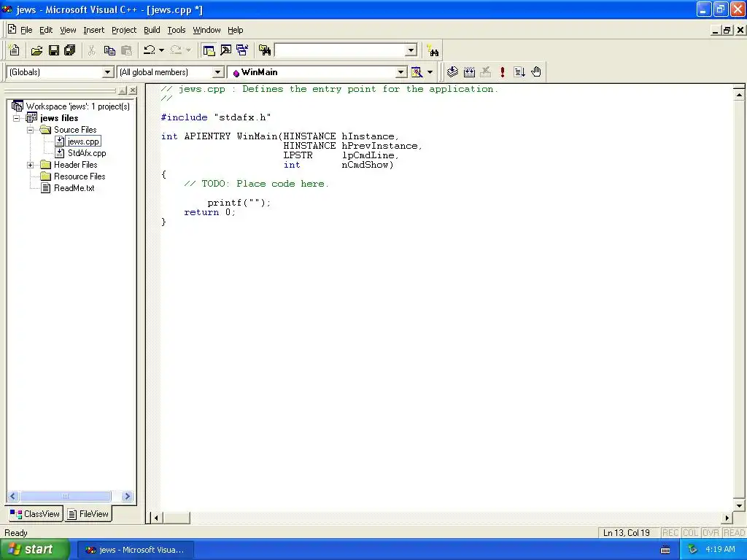The image size is (747, 560).
Task: Click the Insert Breakpoint hand icon
Action: [x=536, y=72]
